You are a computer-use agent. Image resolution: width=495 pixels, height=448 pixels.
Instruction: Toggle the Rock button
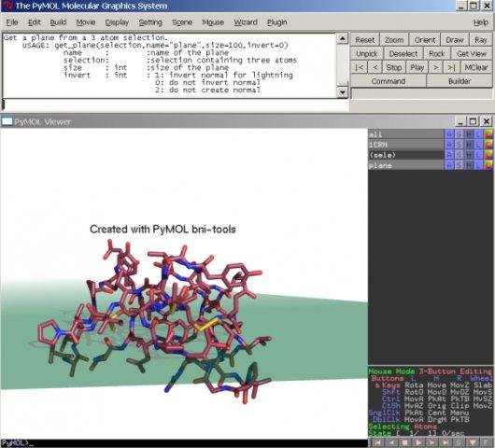point(437,53)
